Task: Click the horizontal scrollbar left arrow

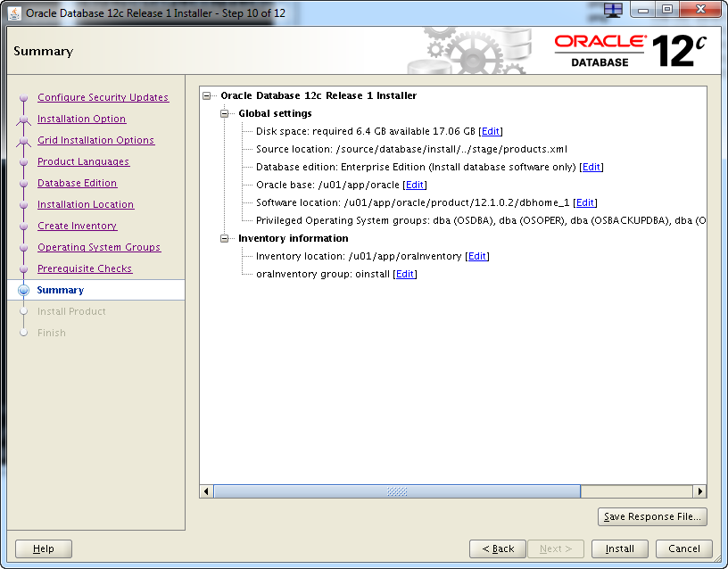Action: click(206, 491)
